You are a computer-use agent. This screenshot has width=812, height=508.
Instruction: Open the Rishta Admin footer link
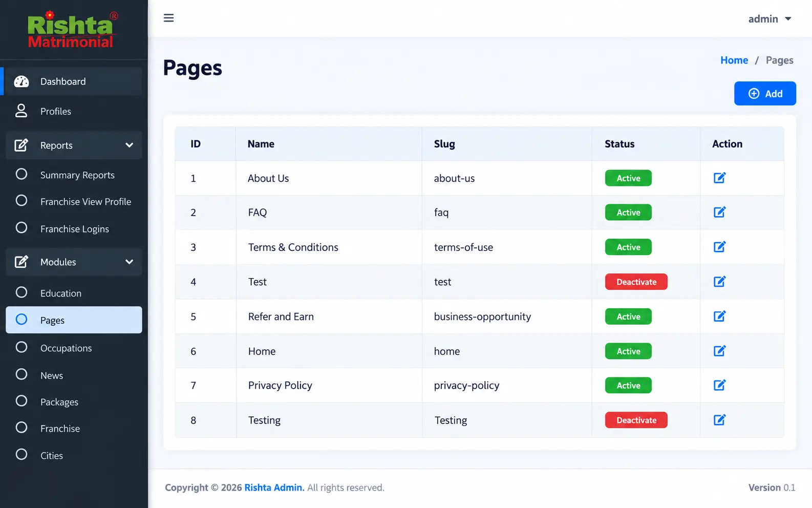pyautogui.click(x=274, y=488)
